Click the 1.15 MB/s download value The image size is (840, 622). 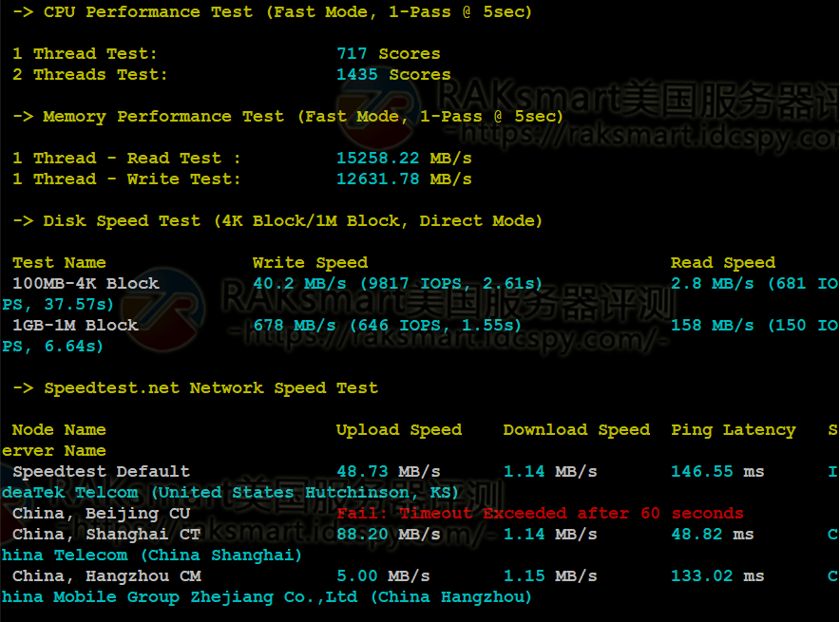pyautogui.click(x=550, y=576)
